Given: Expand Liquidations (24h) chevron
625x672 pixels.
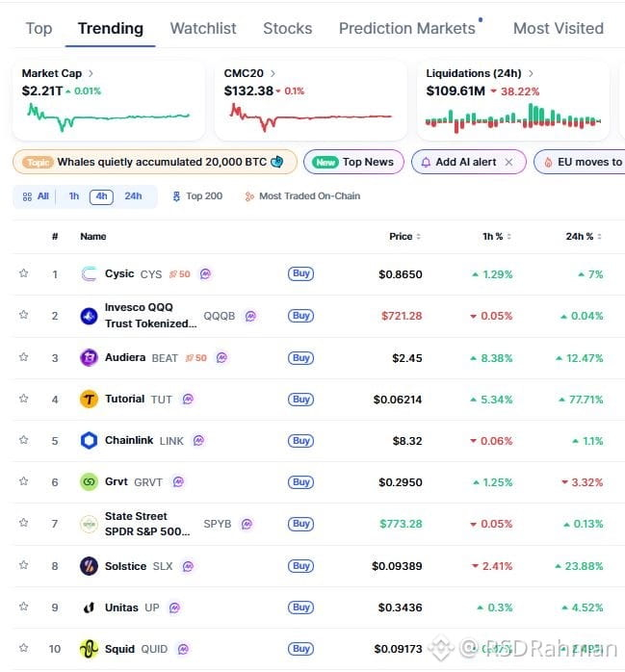Looking at the screenshot, I should [531, 73].
